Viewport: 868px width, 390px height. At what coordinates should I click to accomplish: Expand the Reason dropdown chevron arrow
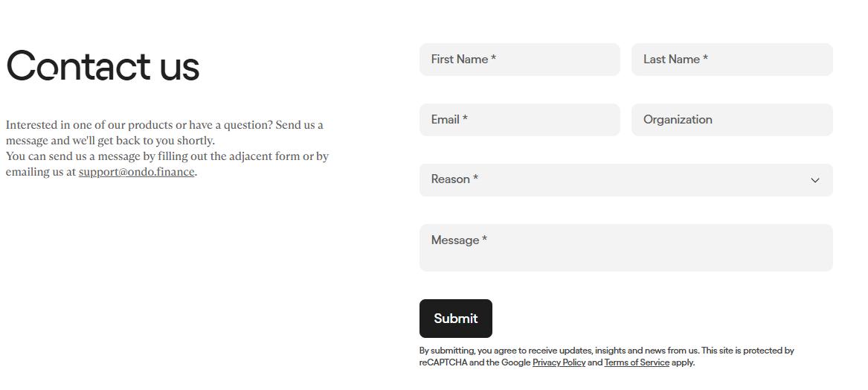coord(815,180)
